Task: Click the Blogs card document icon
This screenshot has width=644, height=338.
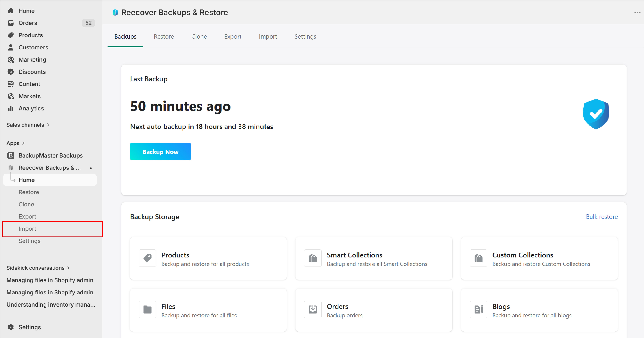Action: pyautogui.click(x=479, y=309)
